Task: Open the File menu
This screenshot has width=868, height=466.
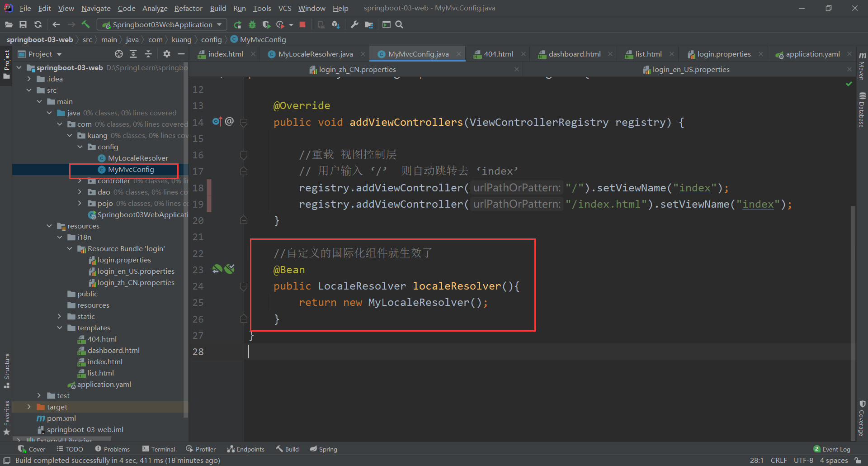Action: click(x=25, y=8)
